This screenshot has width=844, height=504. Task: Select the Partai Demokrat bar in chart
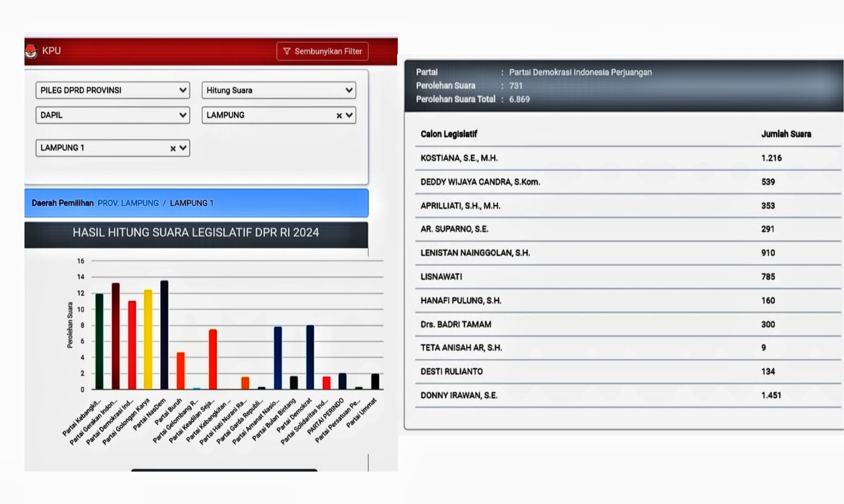coord(310,357)
